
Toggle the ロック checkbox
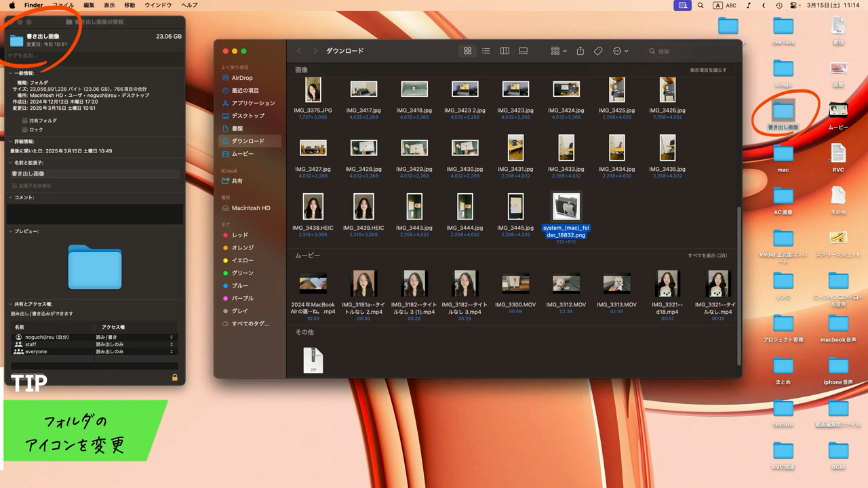25,129
